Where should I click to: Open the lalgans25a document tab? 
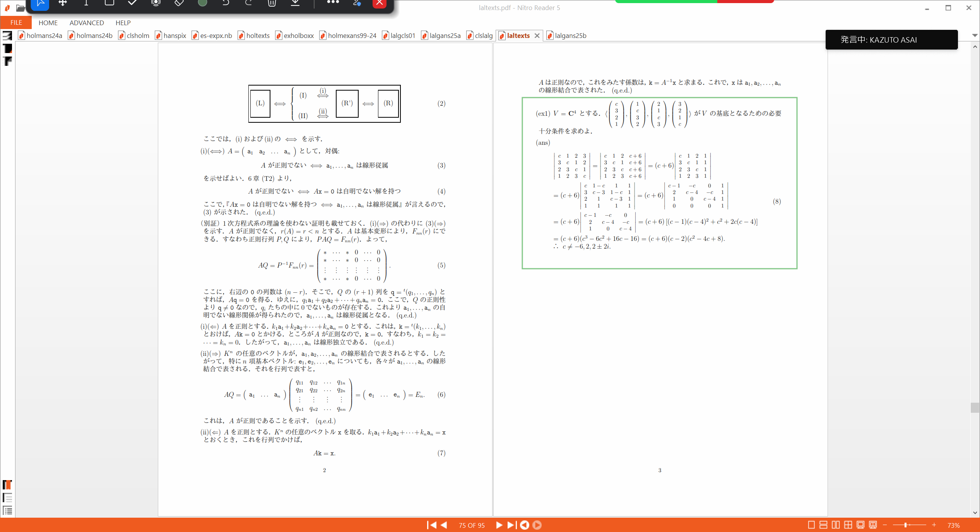pyautogui.click(x=441, y=36)
